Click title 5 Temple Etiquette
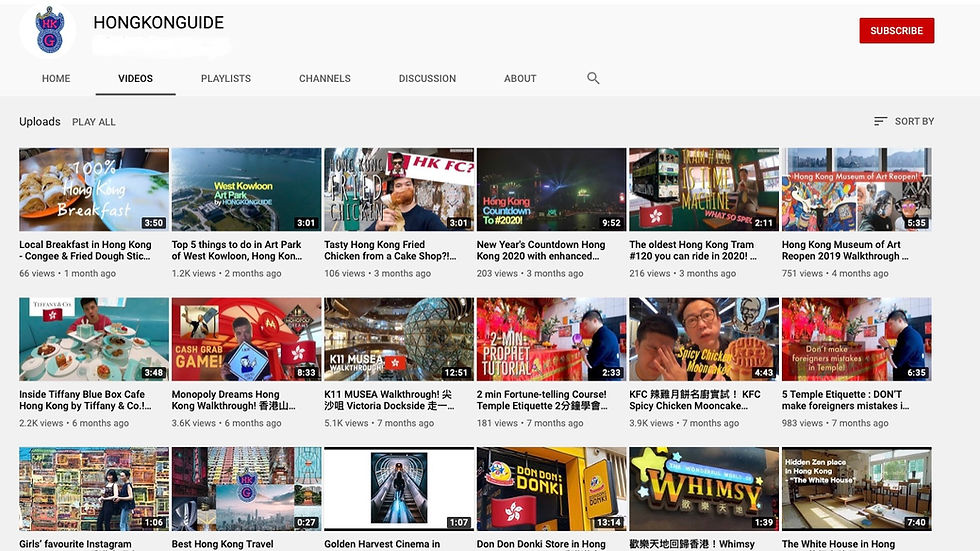This screenshot has height=551, width=980. [845, 400]
